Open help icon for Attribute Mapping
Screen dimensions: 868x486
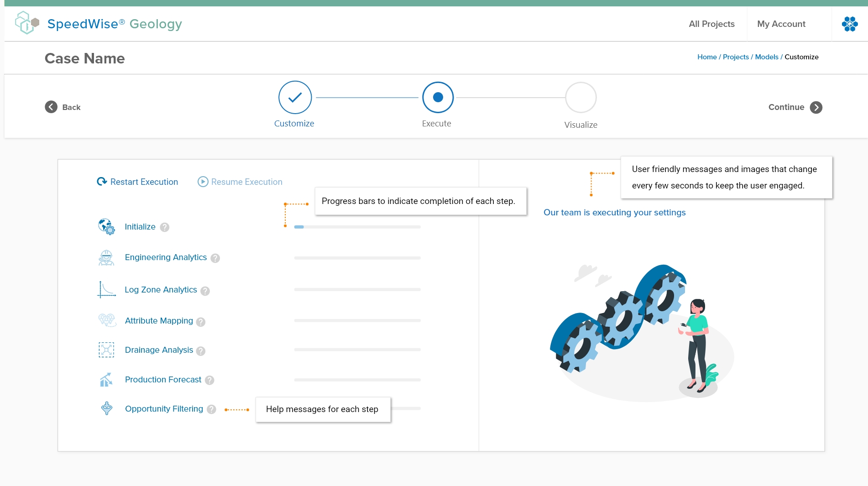click(x=201, y=322)
